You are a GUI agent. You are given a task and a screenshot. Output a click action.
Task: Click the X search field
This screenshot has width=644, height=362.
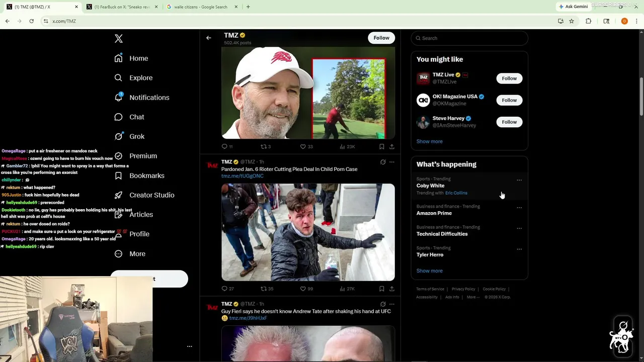pyautogui.click(x=469, y=38)
